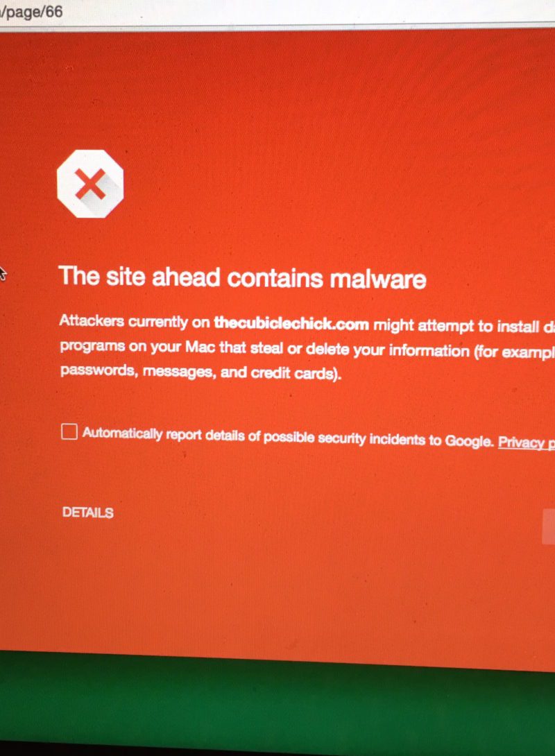Click the blank toolbar area right of the URL
The width and height of the screenshot is (555, 756).
tap(309, 12)
